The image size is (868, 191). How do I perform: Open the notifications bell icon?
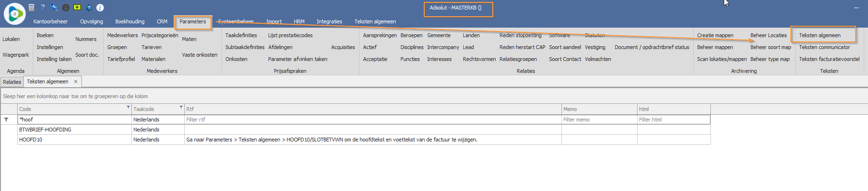click(x=89, y=8)
